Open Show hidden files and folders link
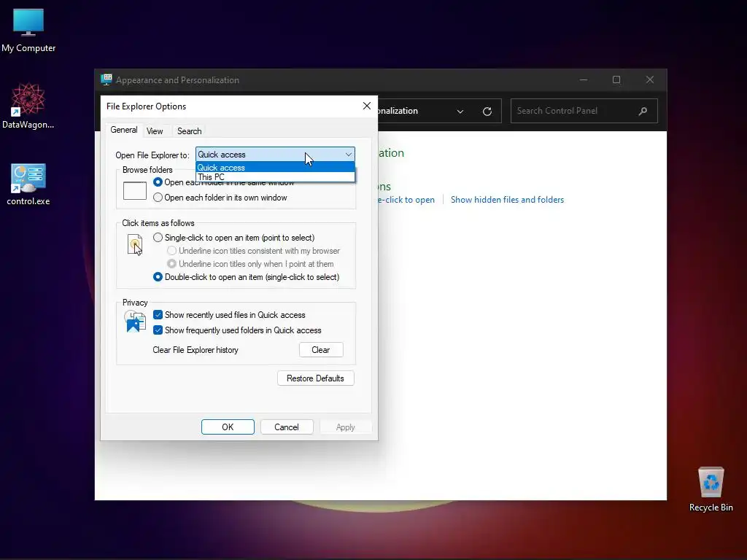This screenshot has height=560, width=747. pyautogui.click(x=507, y=200)
